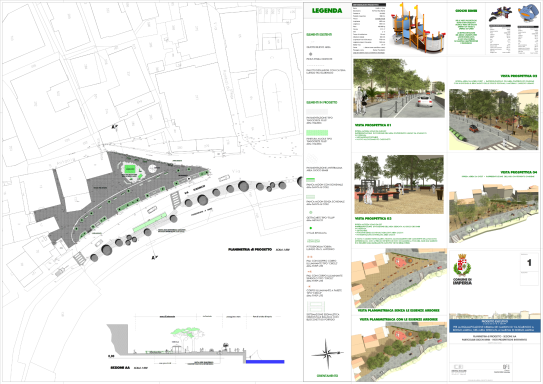Open the Vista Prospettica 01 street render

[399, 88]
